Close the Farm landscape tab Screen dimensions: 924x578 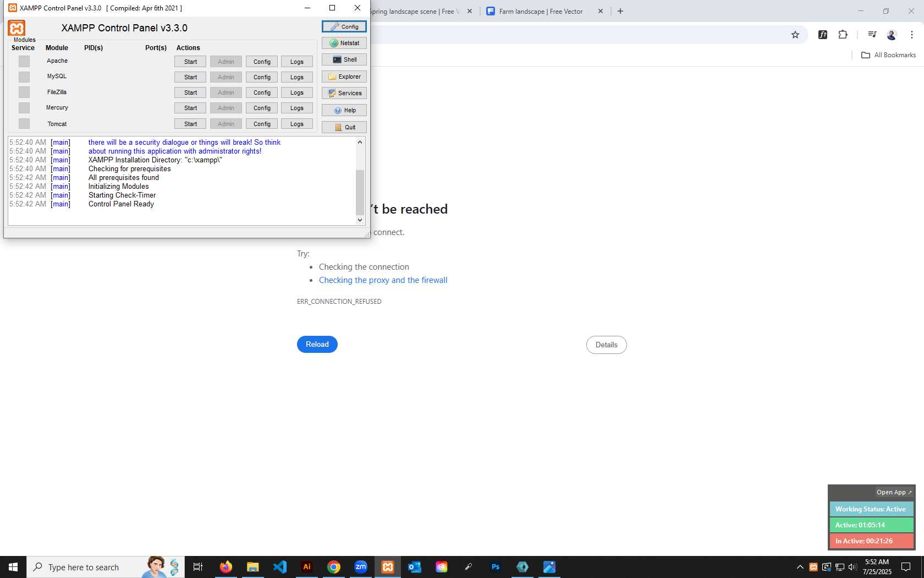[x=601, y=11]
